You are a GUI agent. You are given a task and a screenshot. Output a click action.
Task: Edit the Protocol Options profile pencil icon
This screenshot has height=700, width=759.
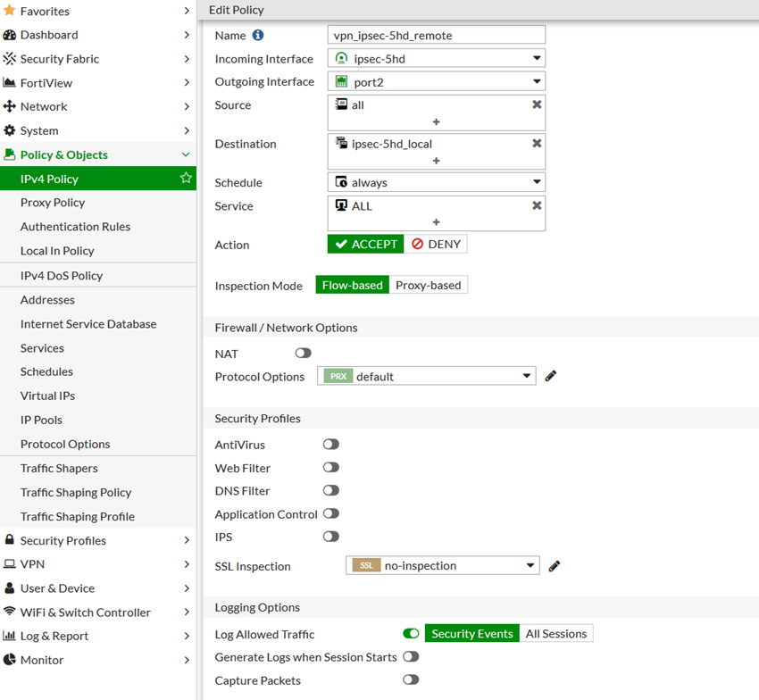tap(551, 376)
